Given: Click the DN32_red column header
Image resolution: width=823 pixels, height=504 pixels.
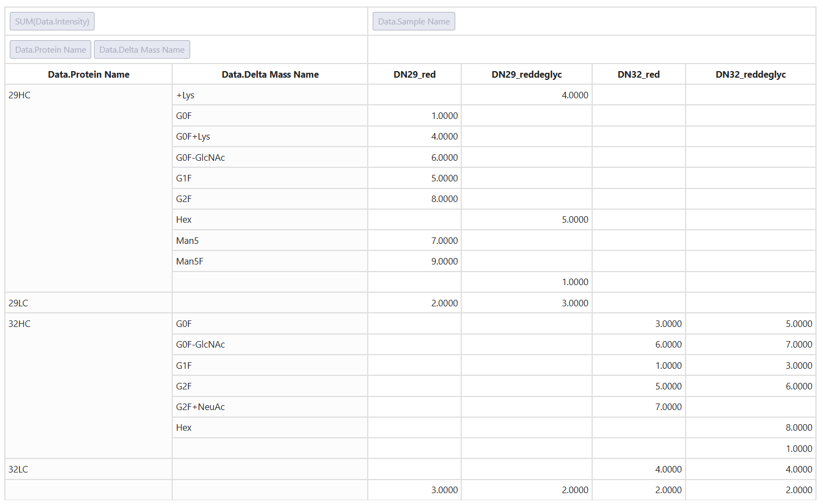Looking at the screenshot, I should tap(639, 74).
